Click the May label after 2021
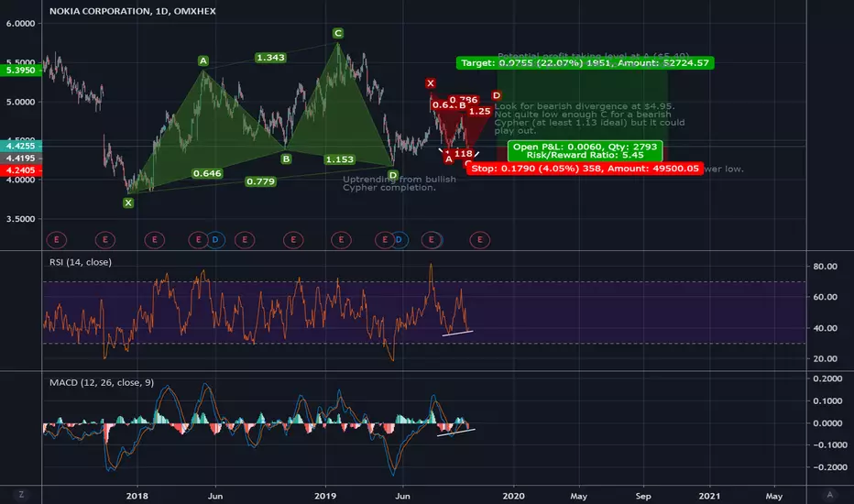Viewport: 854px width, 504px height. tap(774, 496)
